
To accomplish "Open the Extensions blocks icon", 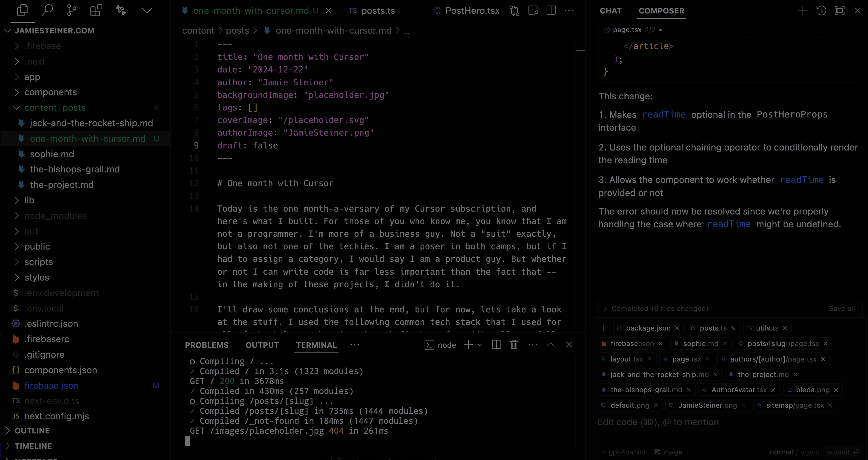I will pyautogui.click(x=96, y=11).
